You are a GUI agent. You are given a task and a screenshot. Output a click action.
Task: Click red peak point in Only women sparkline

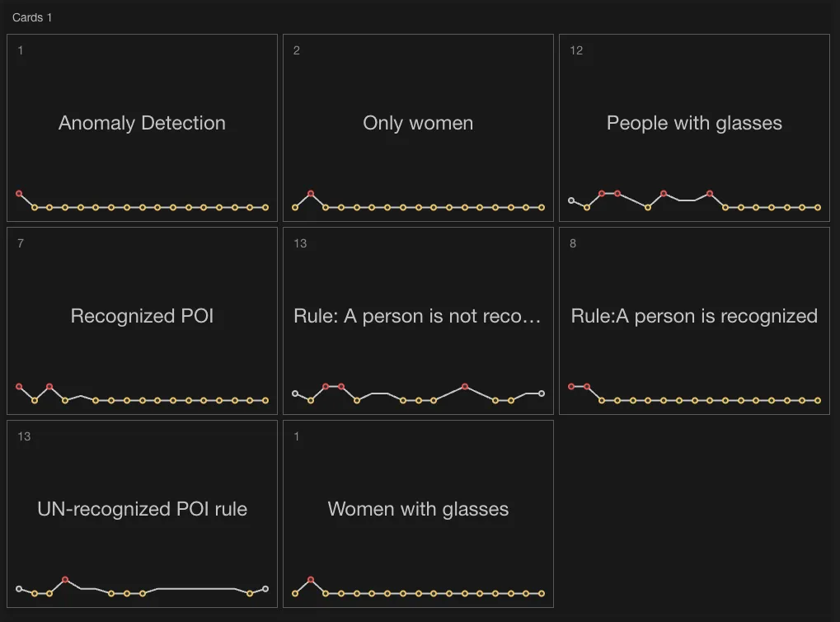[311, 194]
